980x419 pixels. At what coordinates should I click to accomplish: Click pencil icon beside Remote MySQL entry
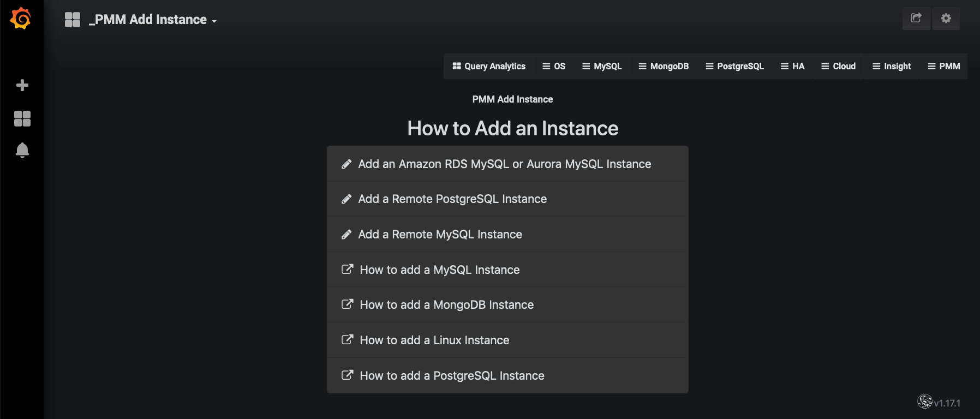pyautogui.click(x=346, y=235)
